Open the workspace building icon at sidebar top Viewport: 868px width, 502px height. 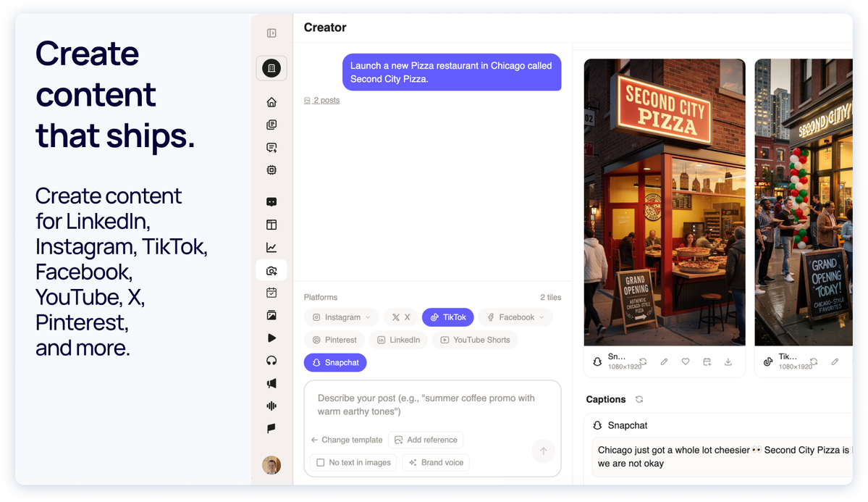point(271,68)
